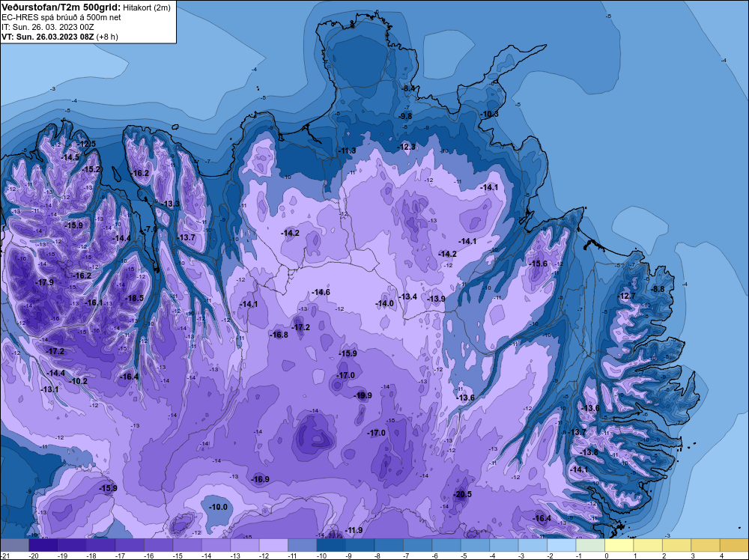
Task: Click the legend scale label 4
Action: pos(721,556)
